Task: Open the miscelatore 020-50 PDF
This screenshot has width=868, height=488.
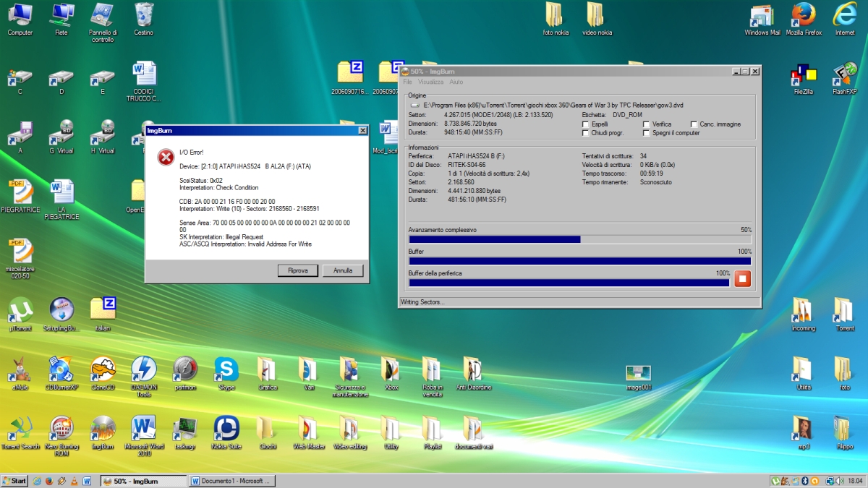Action: (x=20, y=259)
